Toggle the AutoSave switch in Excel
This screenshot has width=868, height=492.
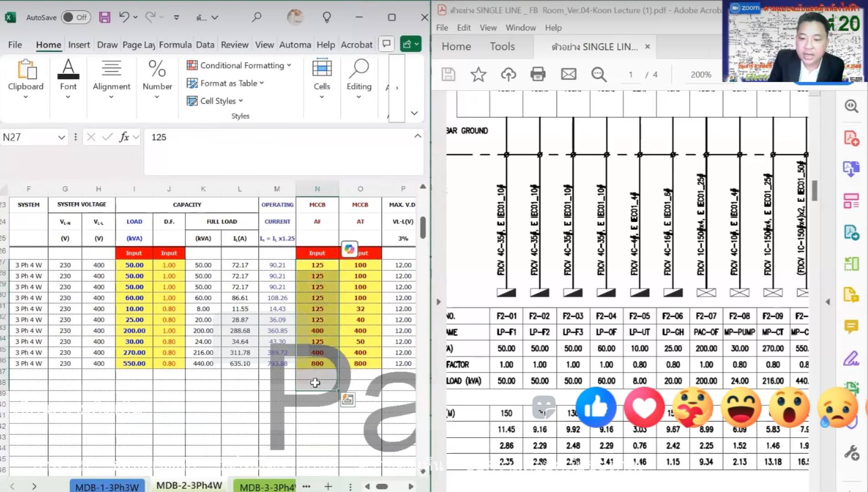76,17
